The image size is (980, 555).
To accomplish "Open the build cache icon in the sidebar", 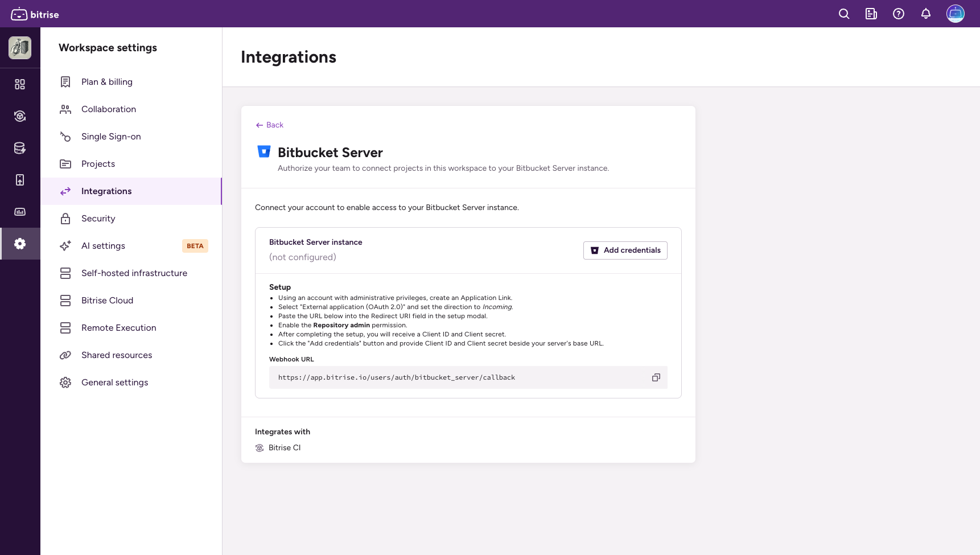I will pyautogui.click(x=20, y=147).
